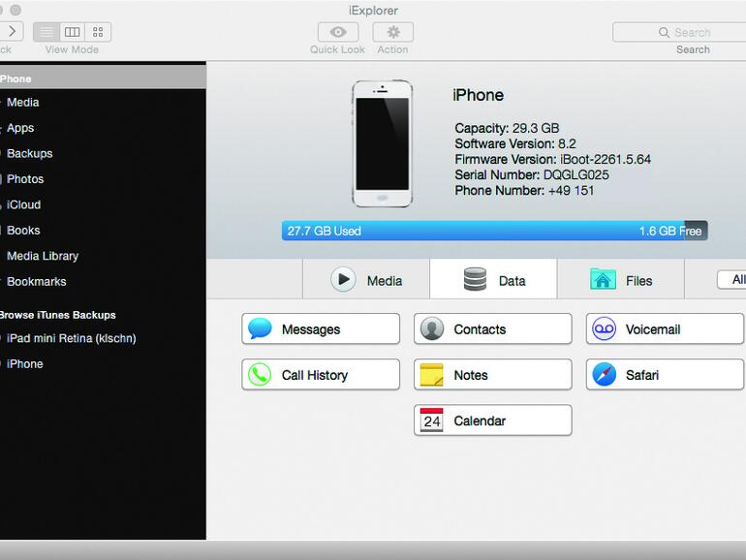746x560 pixels.
Task: Click the Files tab home folder icon
Action: coord(603,279)
